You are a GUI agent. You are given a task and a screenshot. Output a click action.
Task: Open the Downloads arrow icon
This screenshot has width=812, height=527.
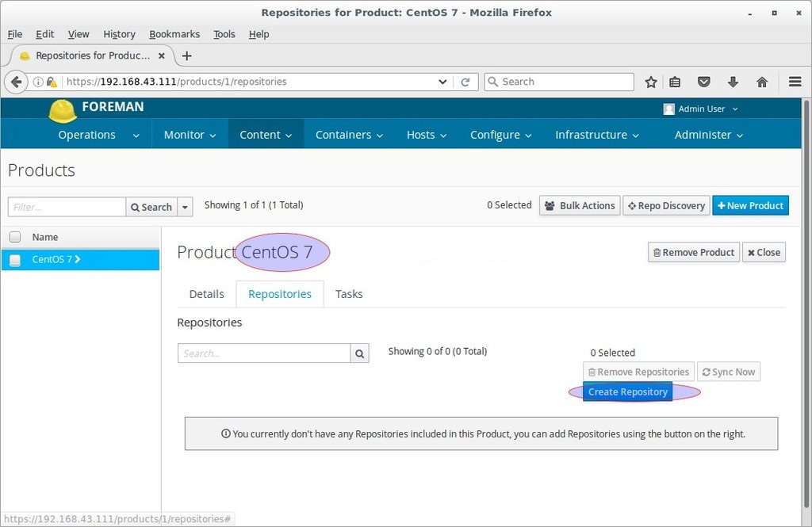[x=733, y=82]
